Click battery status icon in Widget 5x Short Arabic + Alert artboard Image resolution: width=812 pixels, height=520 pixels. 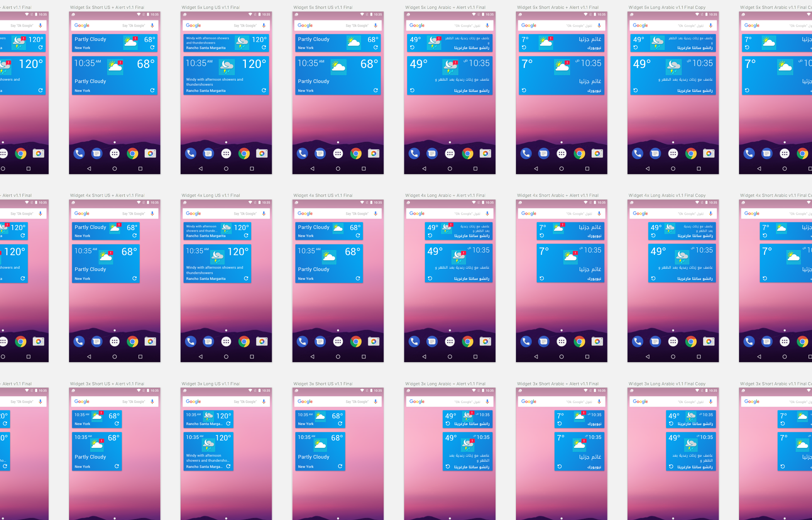pos(595,14)
